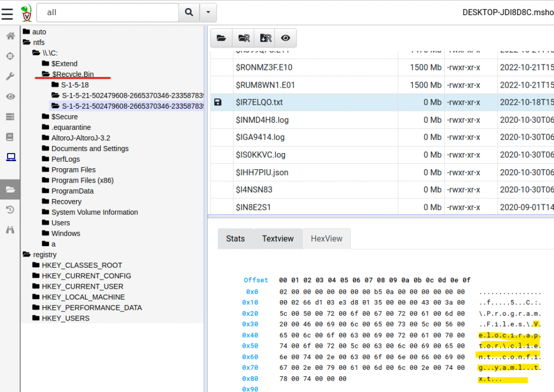Select file row $IGA9414.log
The image size is (554, 392).
[382, 137]
